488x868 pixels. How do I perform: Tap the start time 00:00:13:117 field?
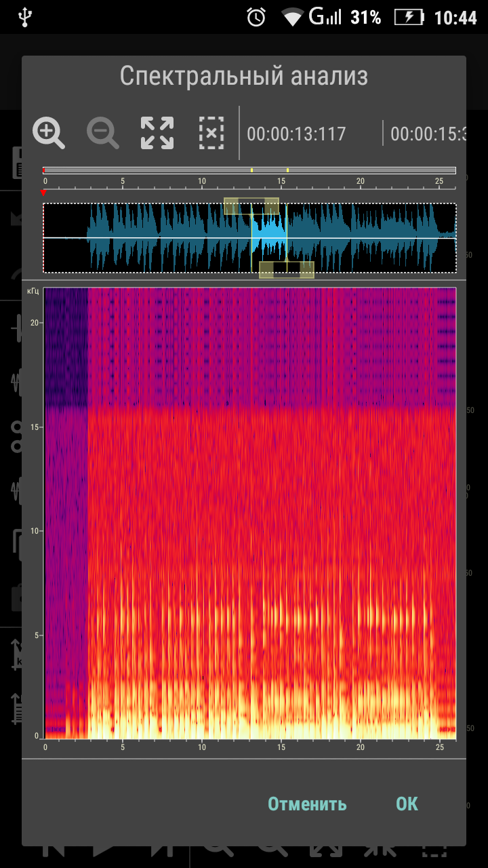[296, 134]
